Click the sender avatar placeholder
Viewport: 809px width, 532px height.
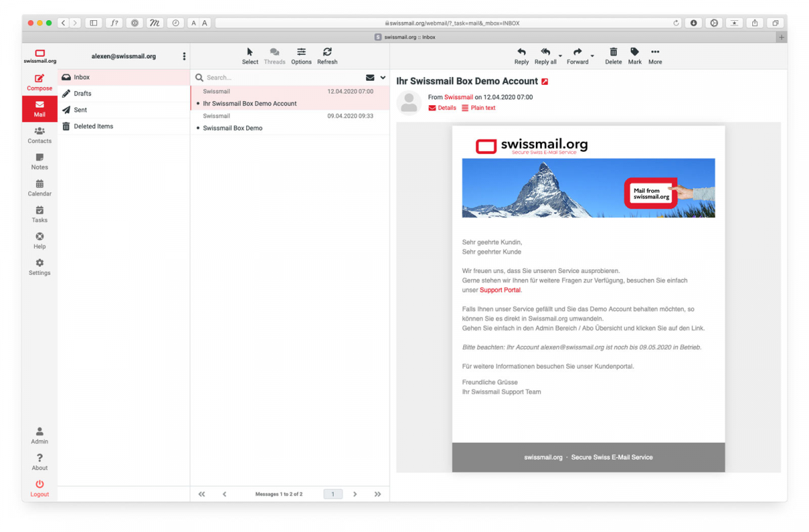coord(409,102)
